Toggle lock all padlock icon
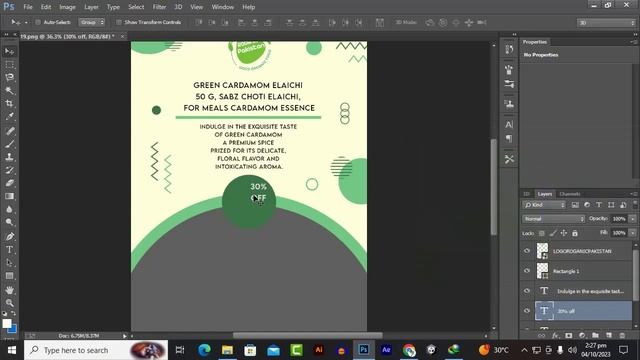The width and height of the screenshot is (640, 360). pos(575,233)
